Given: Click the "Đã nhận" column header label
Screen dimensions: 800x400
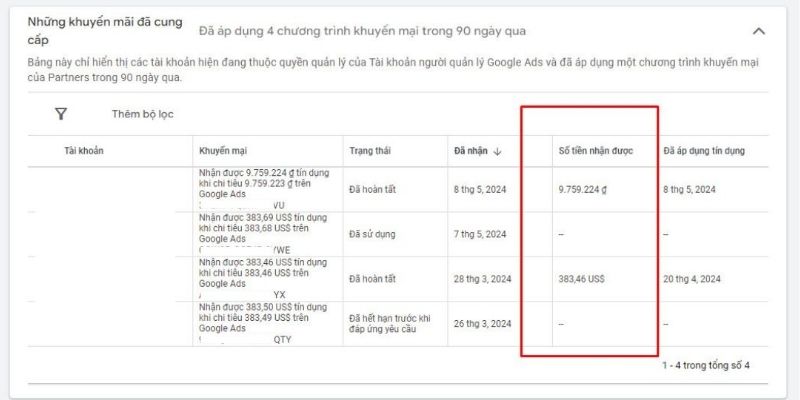Looking at the screenshot, I should [470, 151].
